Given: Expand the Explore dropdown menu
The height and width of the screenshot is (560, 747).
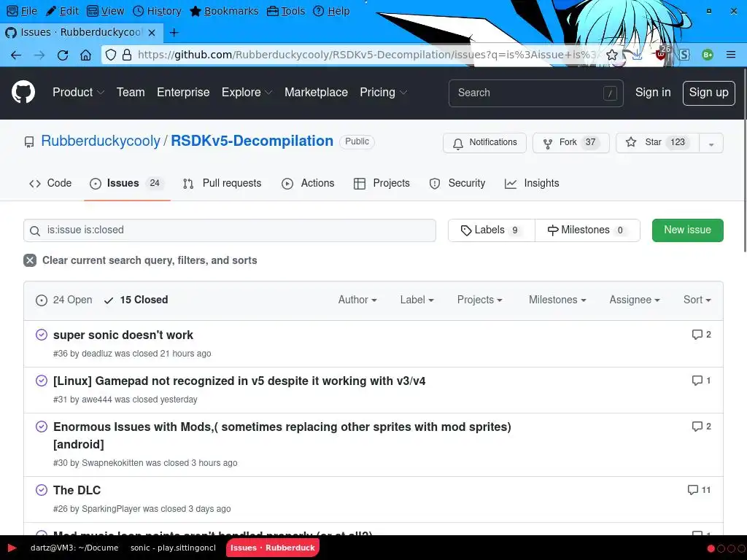Looking at the screenshot, I should 247,93.
